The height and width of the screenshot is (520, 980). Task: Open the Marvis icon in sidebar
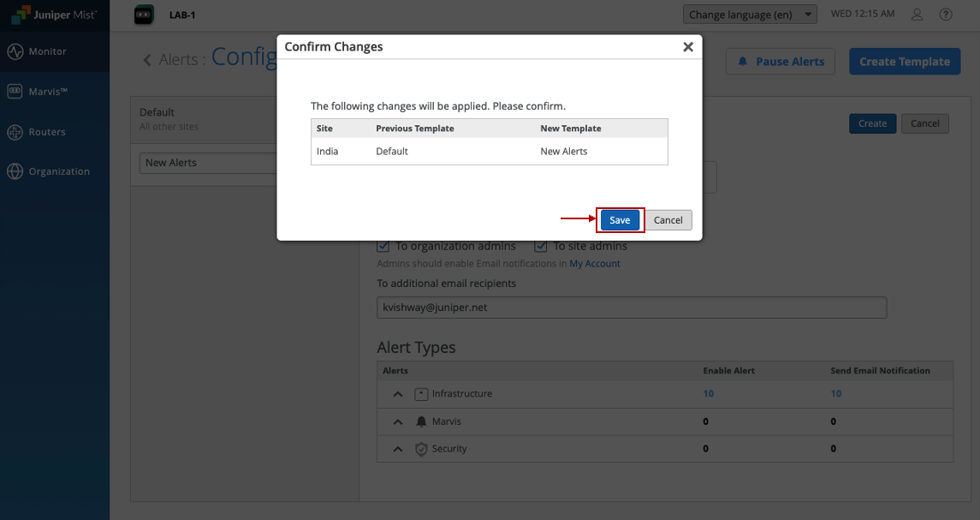[x=15, y=92]
